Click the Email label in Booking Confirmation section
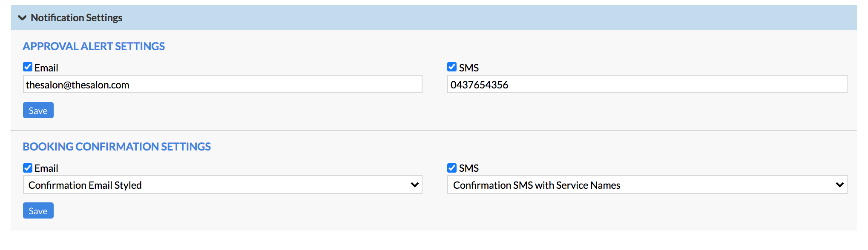The height and width of the screenshot is (250, 868). click(46, 168)
